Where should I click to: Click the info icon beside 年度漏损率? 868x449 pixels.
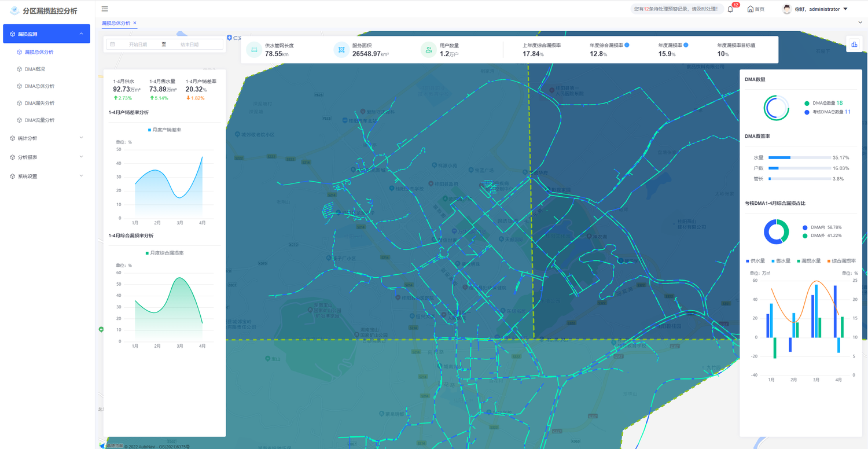(x=686, y=45)
